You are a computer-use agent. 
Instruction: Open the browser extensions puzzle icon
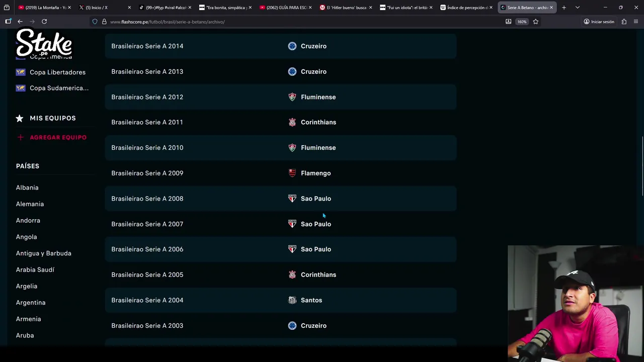pyautogui.click(x=624, y=22)
